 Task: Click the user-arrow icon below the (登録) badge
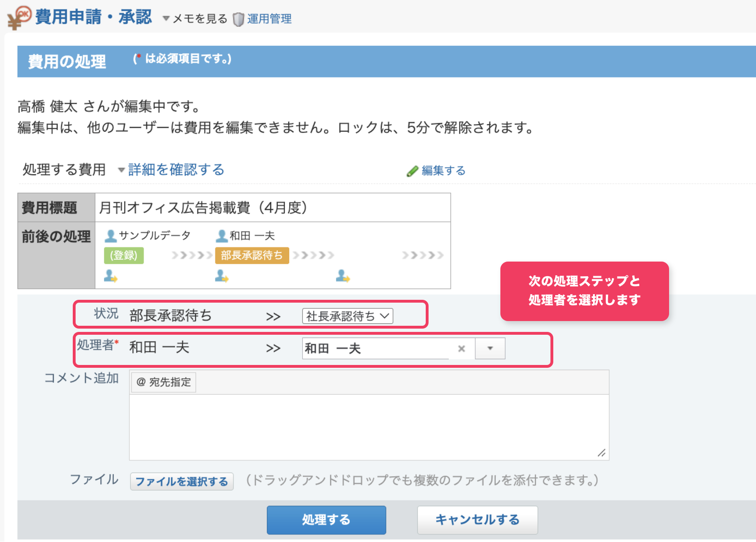[111, 276]
